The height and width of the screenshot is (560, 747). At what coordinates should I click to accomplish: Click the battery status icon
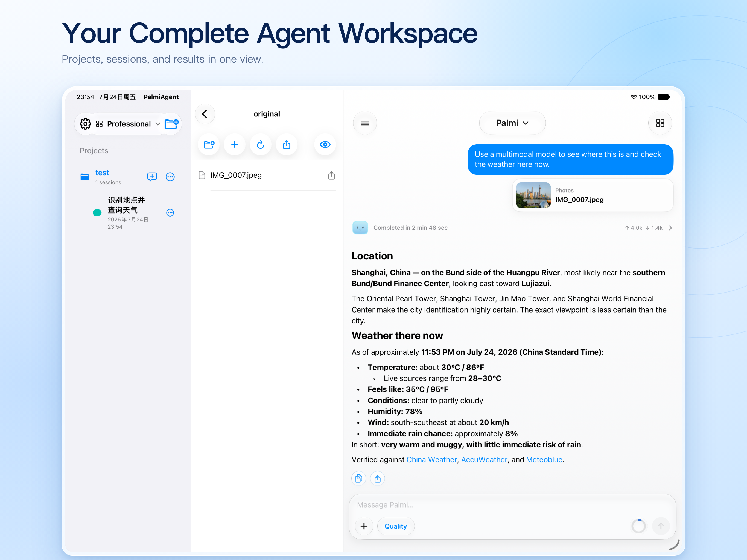click(664, 97)
